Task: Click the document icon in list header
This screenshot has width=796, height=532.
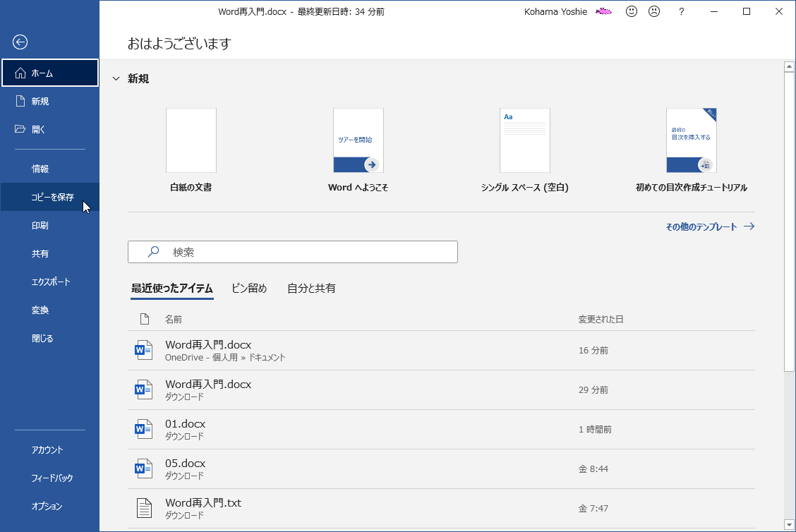Action: [145, 319]
